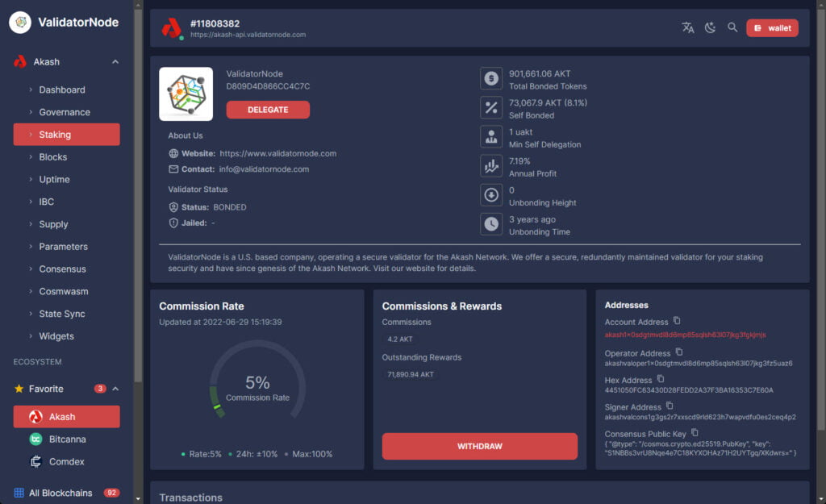Open Cosmwasm in the sidebar
Image resolution: width=826 pixels, height=504 pixels.
pos(66,291)
